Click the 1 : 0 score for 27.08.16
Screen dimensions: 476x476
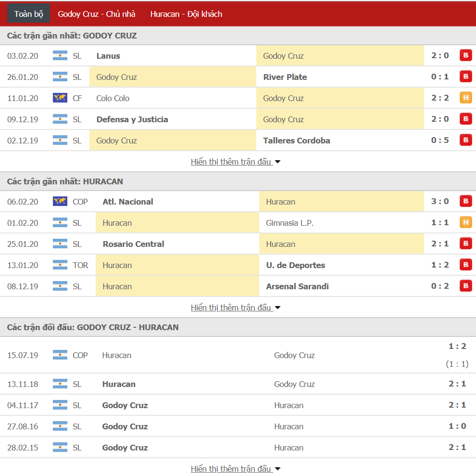click(457, 426)
